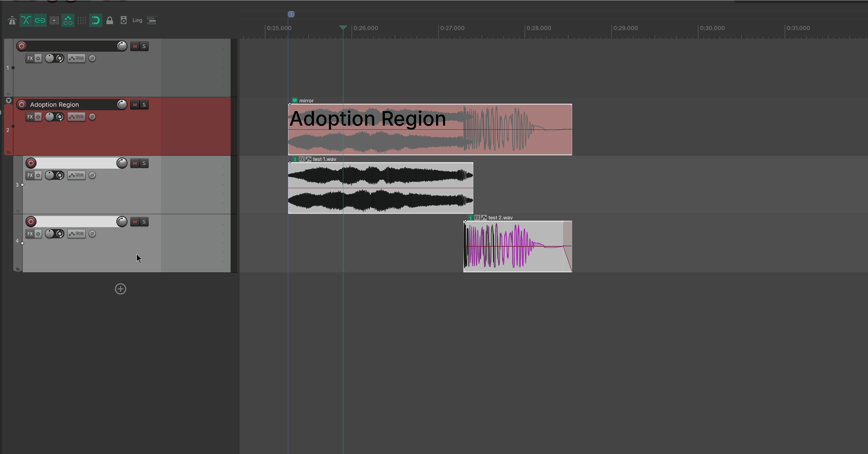Select marker 1 in the timeline ruler
This screenshot has height=454, width=868.
click(x=291, y=14)
